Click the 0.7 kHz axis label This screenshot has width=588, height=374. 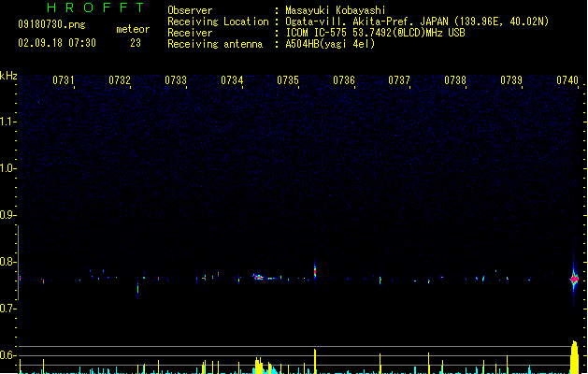(7, 309)
